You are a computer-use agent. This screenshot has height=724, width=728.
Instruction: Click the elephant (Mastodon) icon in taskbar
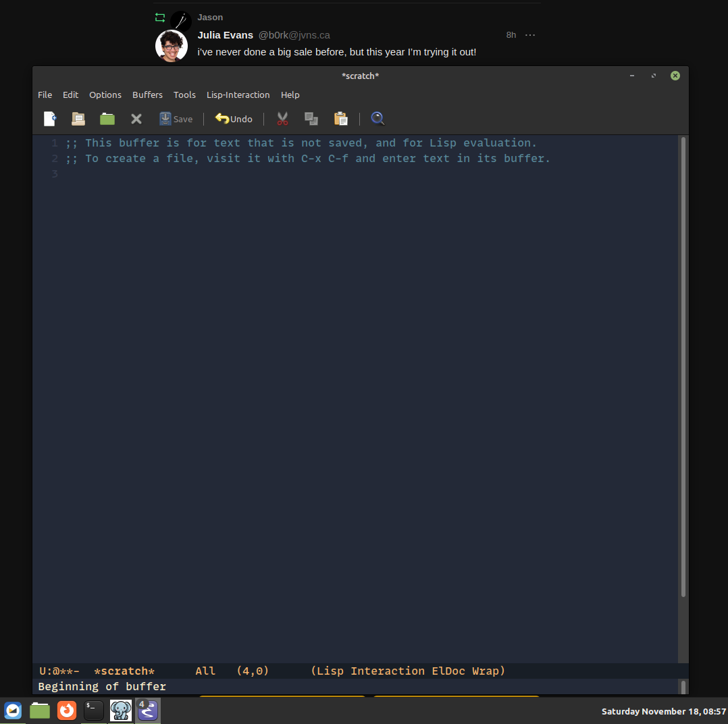[x=121, y=710]
